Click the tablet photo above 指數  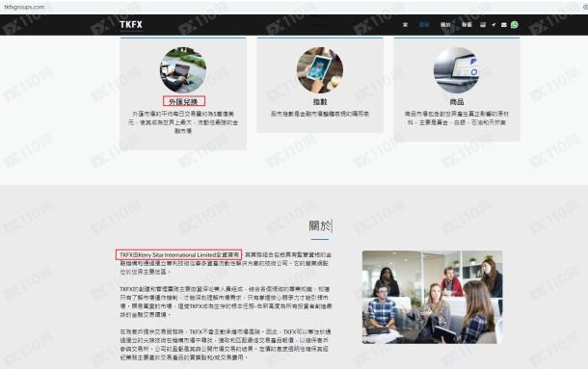coord(320,69)
